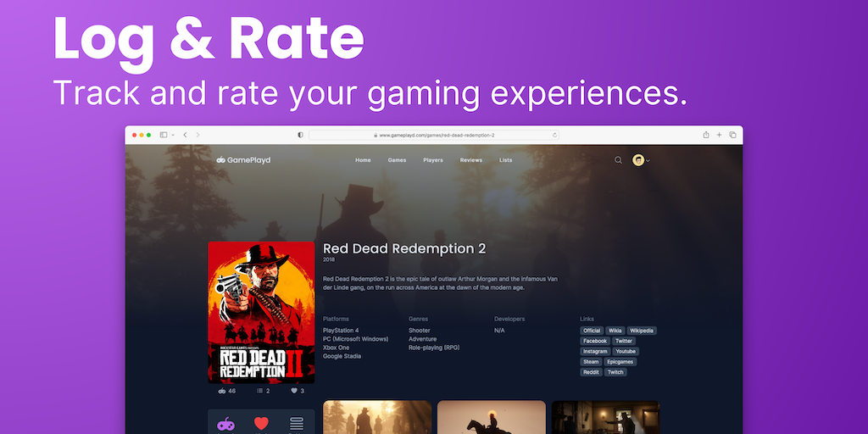The image size is (868, 434).
Task: Toggle the Safari sidebar button
Action: 164,135
